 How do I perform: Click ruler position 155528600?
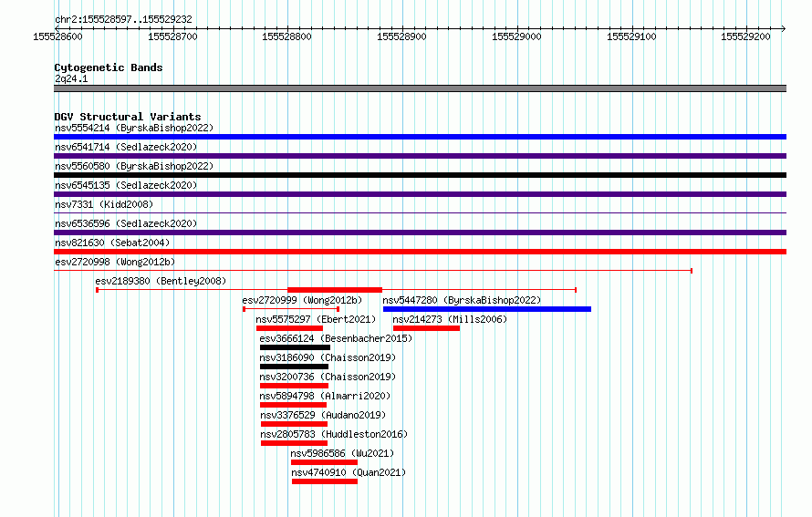coord(57,36)
